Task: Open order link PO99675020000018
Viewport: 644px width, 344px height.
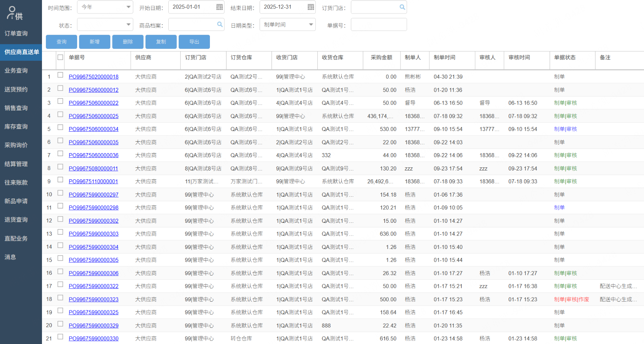Action: coord(94,77)
